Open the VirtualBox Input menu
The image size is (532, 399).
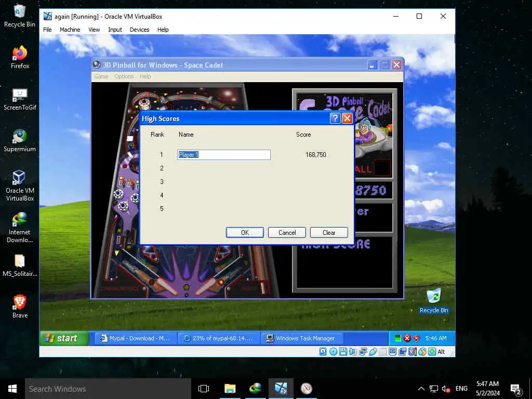[x=115, y=30]
